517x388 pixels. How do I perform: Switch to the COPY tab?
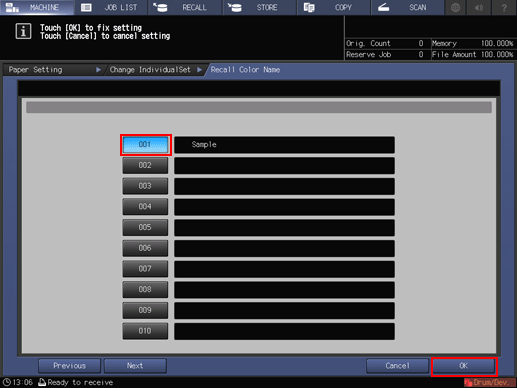[x=334, y=7]
